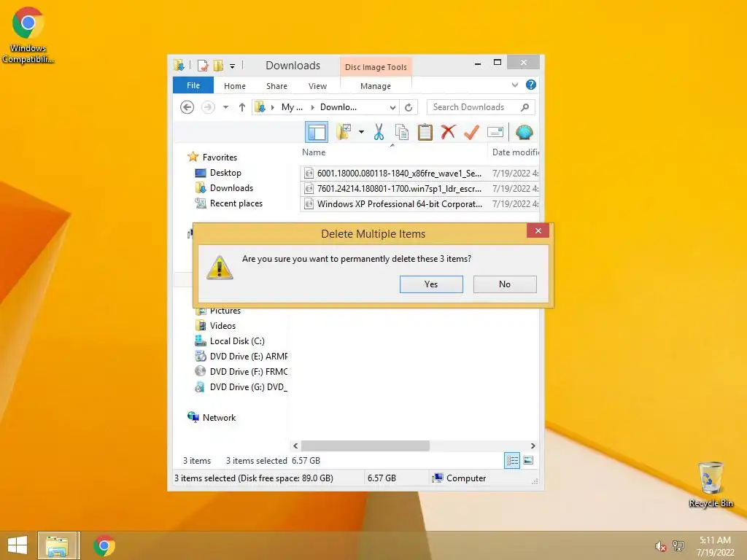The image size is (747, 560).
Task: Expand the address bar history dropdown
Action: [392, 108]
